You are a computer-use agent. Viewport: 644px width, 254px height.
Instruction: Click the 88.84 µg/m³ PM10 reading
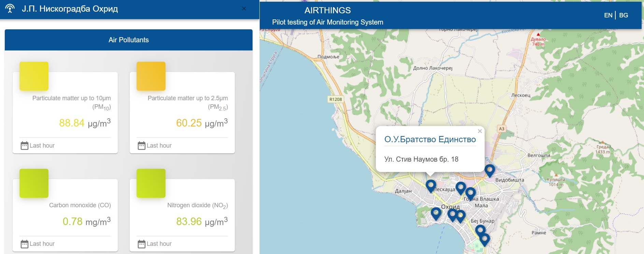85,123
